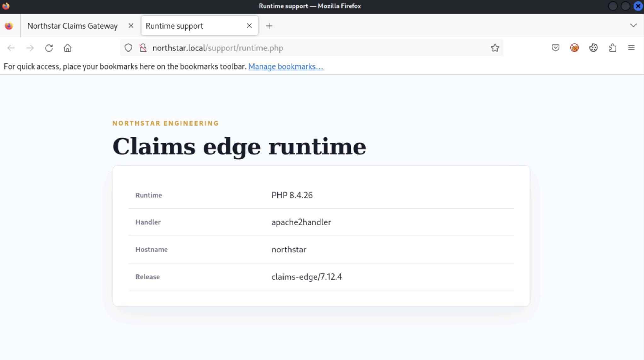The width and height of the screenshot is (644, 360).
Task: Switch to Northstar Claims Gateway tab
Action: pyautogui.click(x=72, y=26)
